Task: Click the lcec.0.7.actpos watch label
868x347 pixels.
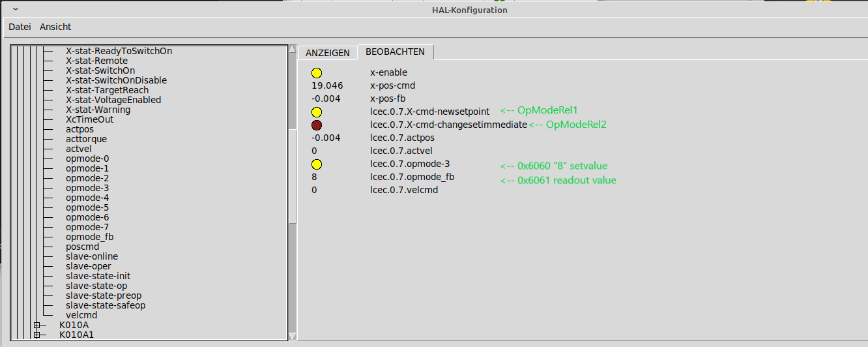Action: click(x=402, y=138)
